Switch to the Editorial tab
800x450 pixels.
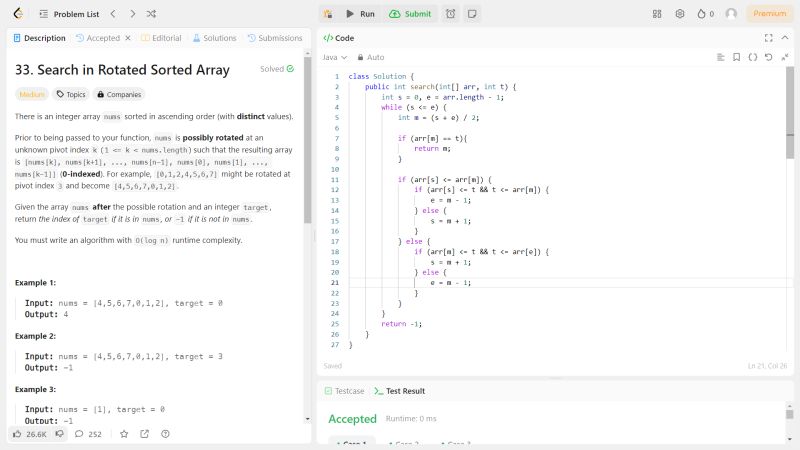(x=161, y=38)
